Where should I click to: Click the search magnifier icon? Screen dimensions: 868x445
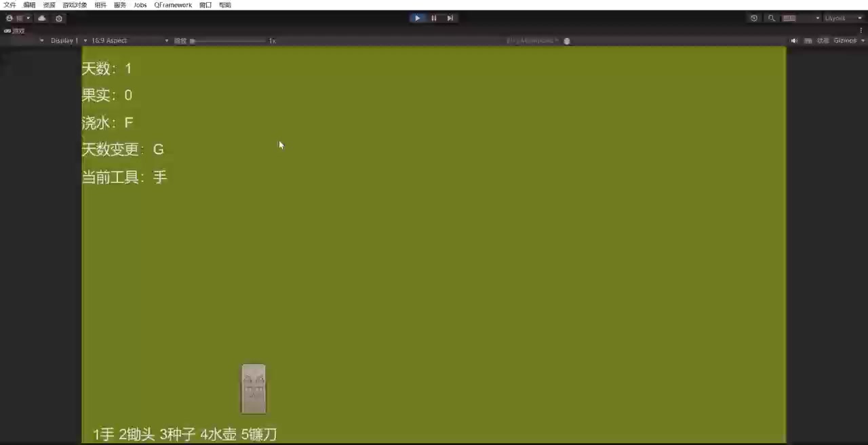click(x=772, y=18)
